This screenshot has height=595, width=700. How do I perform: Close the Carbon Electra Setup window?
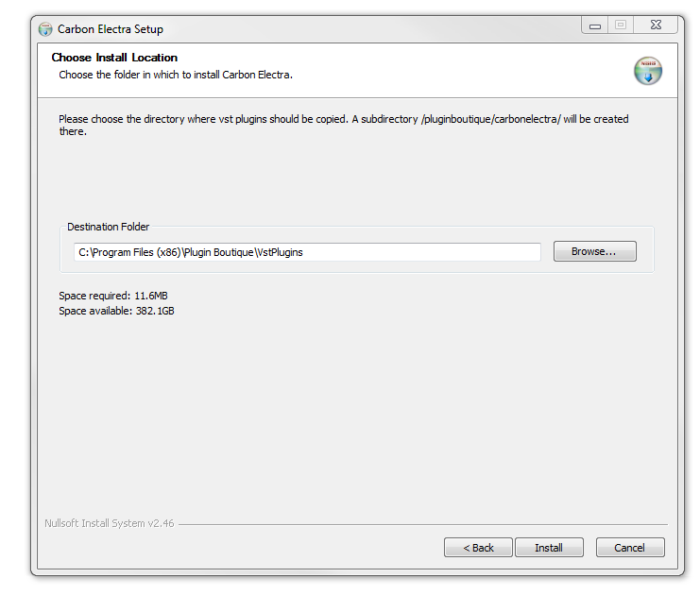pos(656,25)
